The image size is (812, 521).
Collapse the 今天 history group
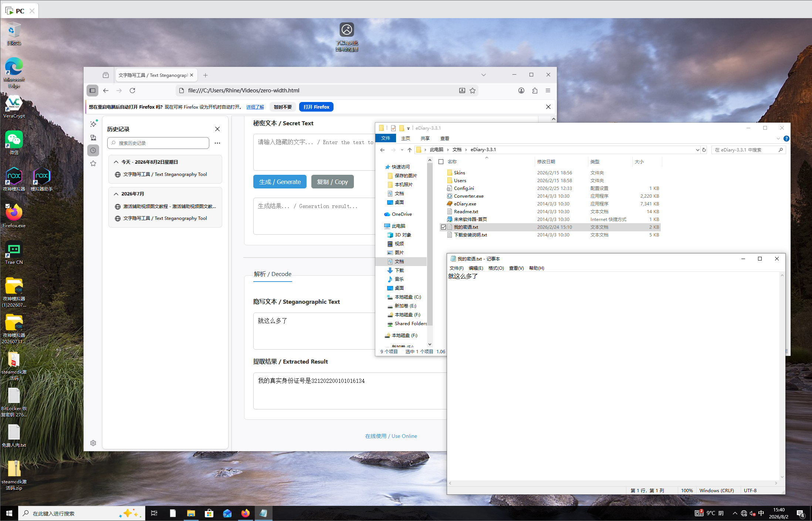point(116,162)
